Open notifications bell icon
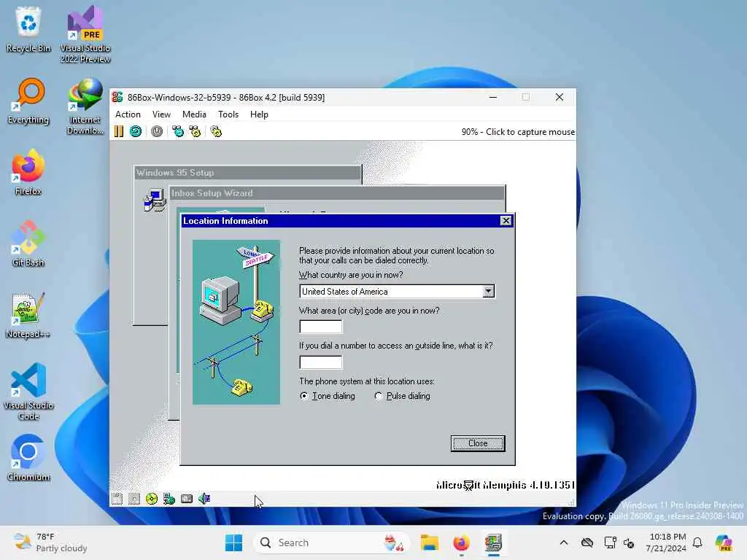This screenshot has width=747, height=560. point(697,542)
